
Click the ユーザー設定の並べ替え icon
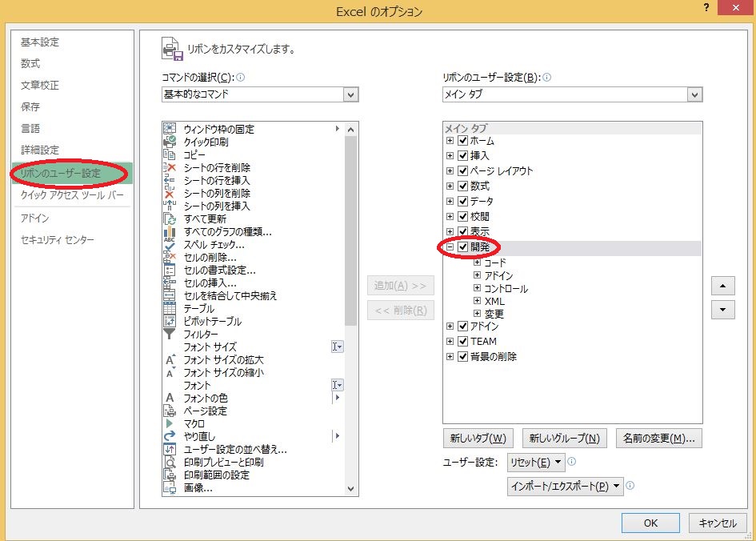[x=170, y=449]
